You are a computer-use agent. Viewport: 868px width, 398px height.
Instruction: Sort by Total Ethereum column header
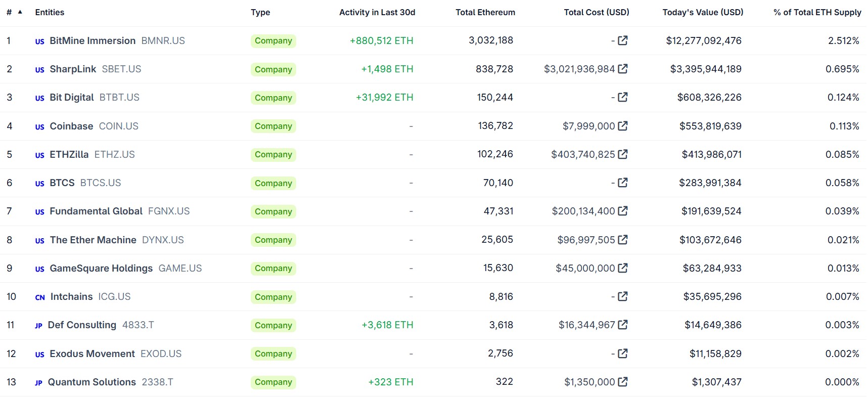(x=485, y=12)
